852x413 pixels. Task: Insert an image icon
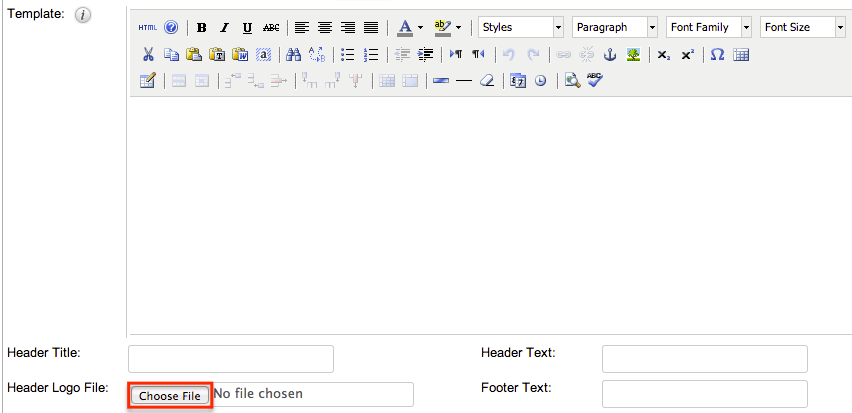click(632, 54)
